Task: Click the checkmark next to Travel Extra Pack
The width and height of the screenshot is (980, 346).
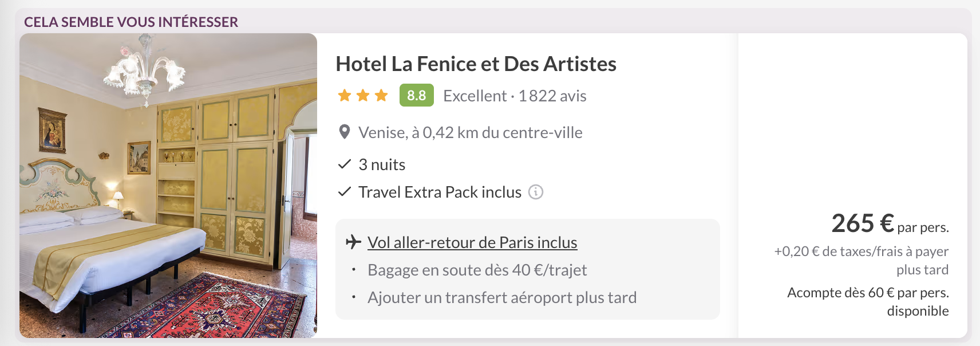Action: [345, 192]
